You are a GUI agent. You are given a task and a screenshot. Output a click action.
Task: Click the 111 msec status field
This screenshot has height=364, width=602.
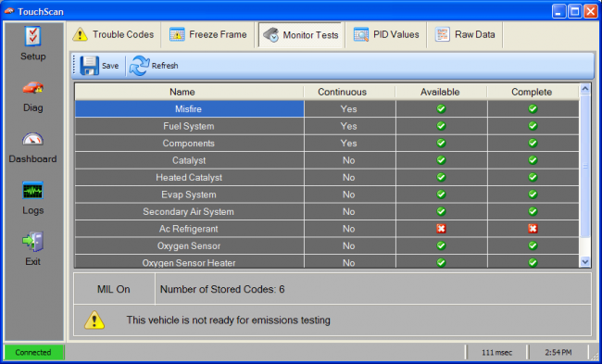[496, 353]
